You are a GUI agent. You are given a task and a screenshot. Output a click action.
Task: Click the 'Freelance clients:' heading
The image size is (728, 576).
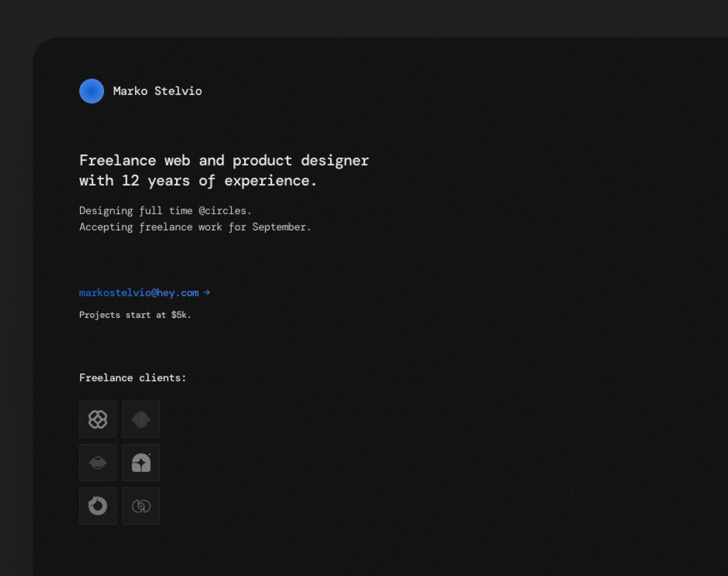click(x=133, y=378)
